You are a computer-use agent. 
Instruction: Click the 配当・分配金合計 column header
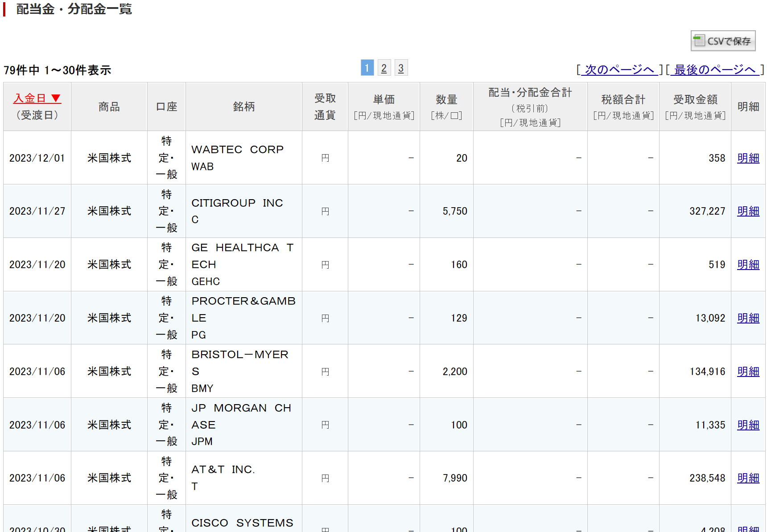[x=530, y=106]
